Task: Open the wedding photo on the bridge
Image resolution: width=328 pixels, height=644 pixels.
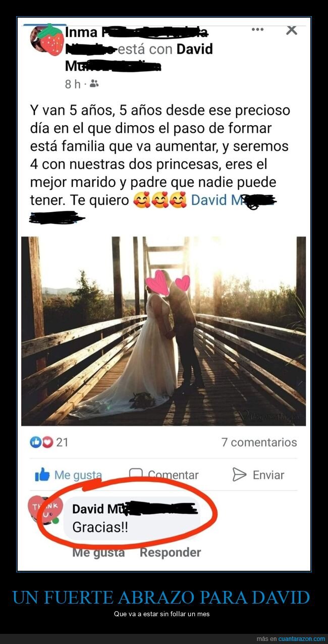Action: tap(163, 331)
